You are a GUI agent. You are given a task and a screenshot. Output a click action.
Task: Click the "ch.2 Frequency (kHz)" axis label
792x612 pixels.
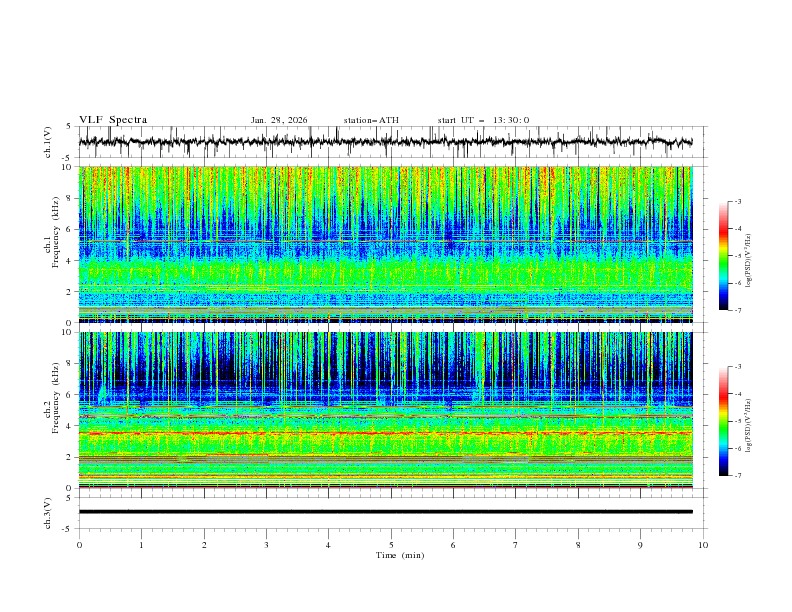[x=52, y=397]
